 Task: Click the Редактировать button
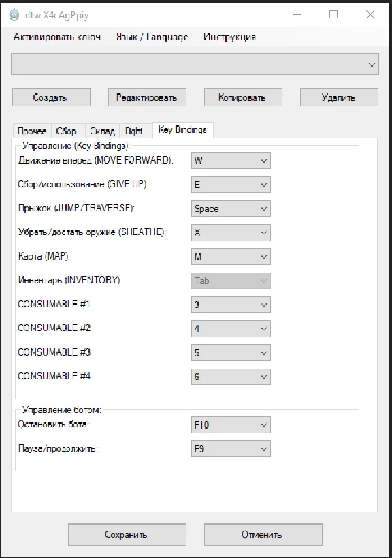click(147, 97)
